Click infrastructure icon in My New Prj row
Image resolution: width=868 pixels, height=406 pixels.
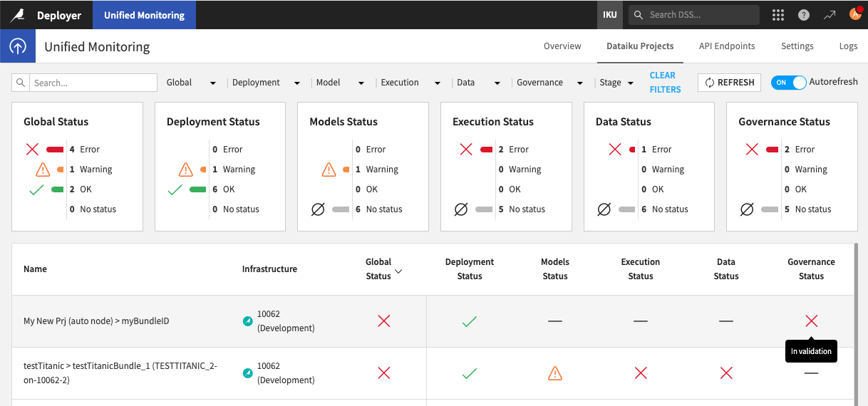[247, 321]
